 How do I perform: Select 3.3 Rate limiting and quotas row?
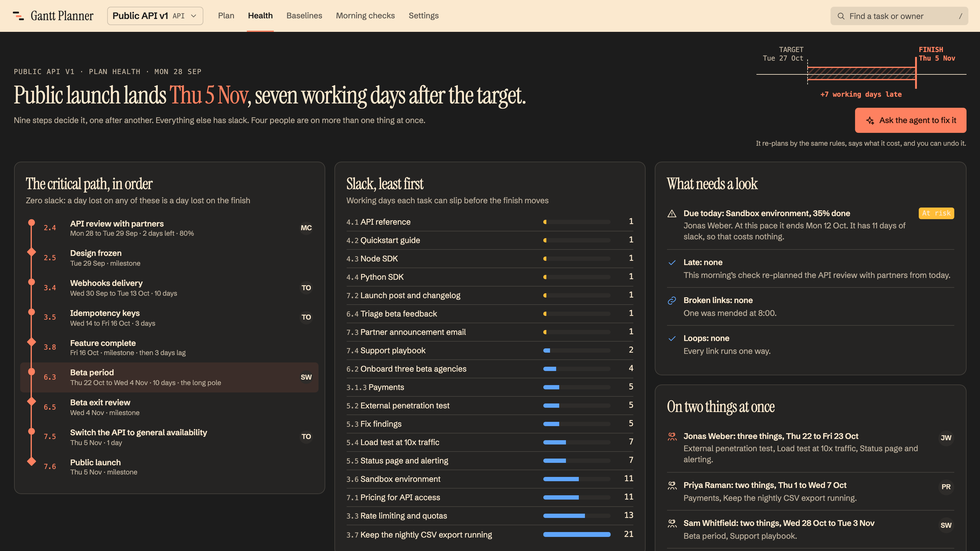(x=490, y=516)
